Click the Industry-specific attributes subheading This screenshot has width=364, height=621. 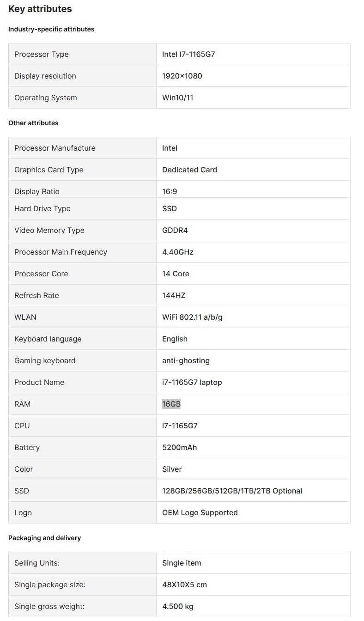coord(51,29)
